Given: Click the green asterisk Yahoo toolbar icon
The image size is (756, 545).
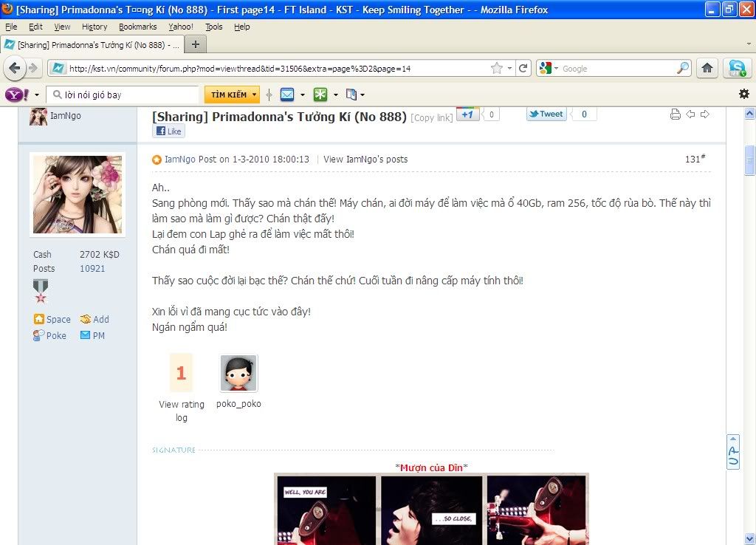Looking at the screenshot, I should tap(320, 95).
